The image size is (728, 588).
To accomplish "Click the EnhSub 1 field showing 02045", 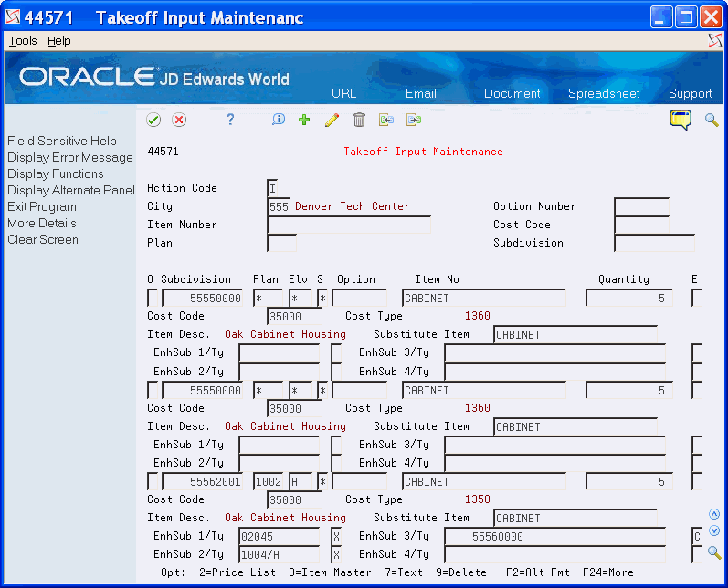I will tap(280, 537).
